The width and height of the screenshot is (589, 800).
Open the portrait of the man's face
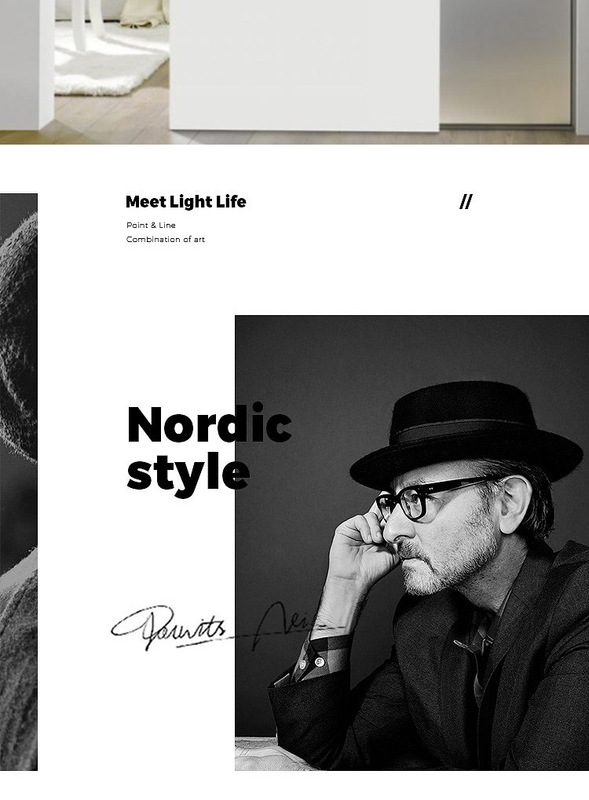(x=411, y=543)
